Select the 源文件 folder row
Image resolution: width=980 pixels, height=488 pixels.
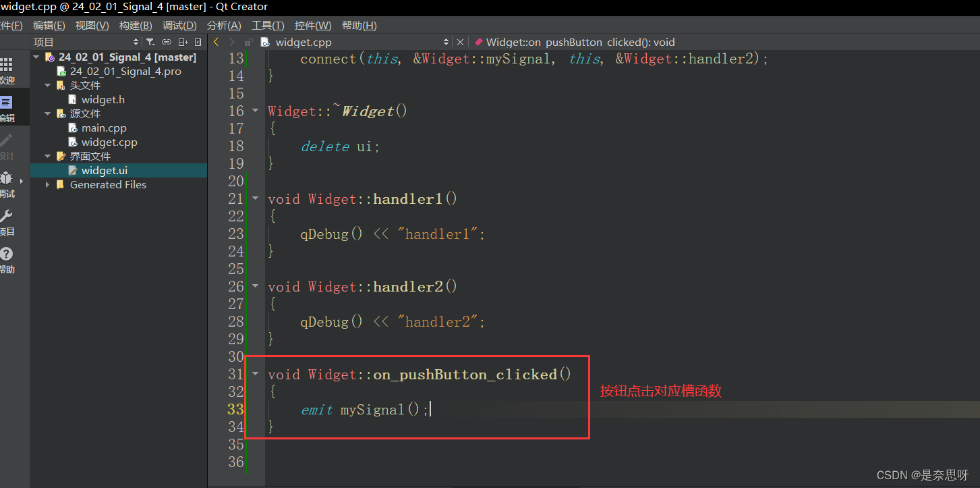click(85, 114)
